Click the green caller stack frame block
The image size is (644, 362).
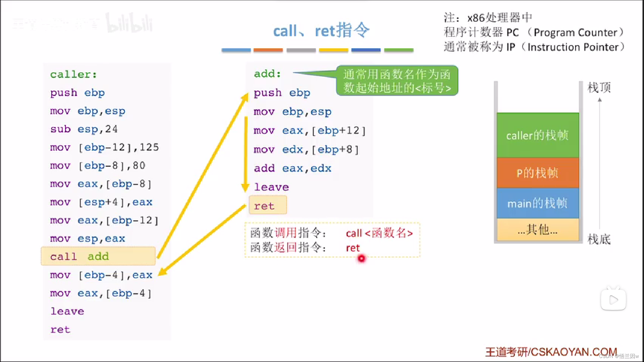click(538, 135)
